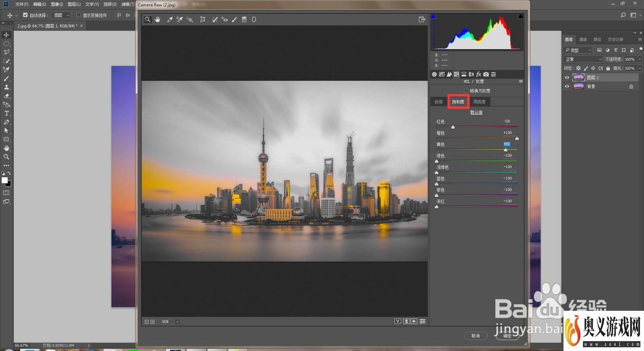Open the blend mode (正常) dropdown
Image resolution: width=644 pixels, height=351 pixels.
(x=583, y=59)
